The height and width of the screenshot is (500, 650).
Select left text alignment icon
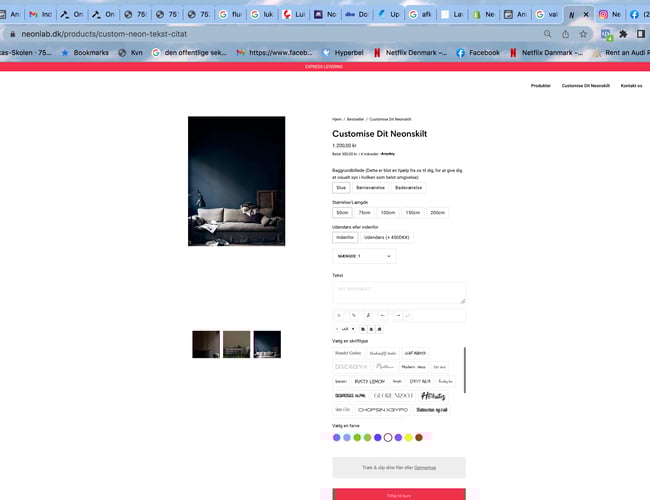point(363,329)
